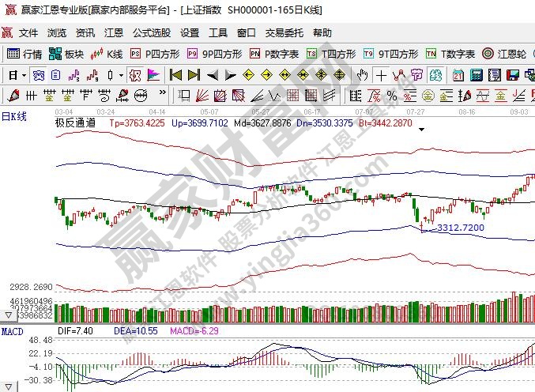Expand the 日 period dropdown arrow

(x=24, y=75)
